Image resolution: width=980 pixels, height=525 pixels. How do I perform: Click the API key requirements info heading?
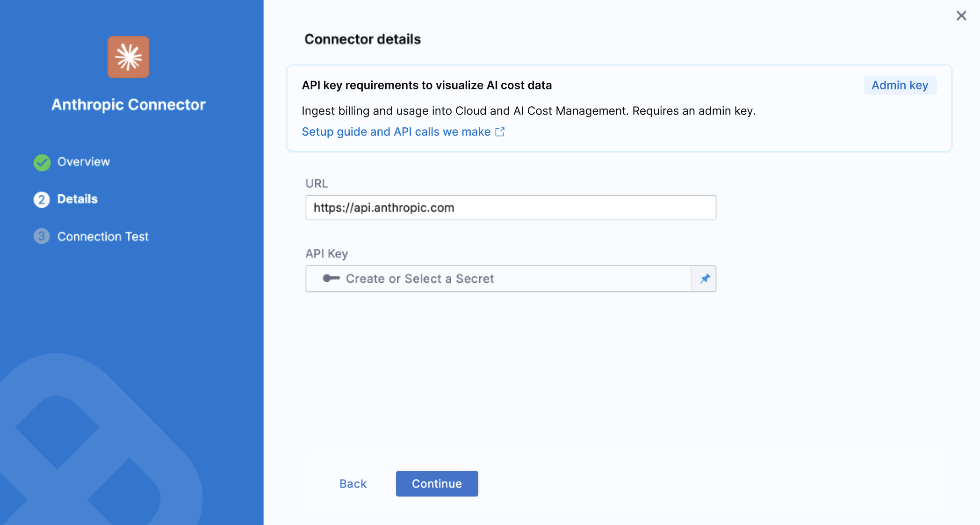pos(426,85)
